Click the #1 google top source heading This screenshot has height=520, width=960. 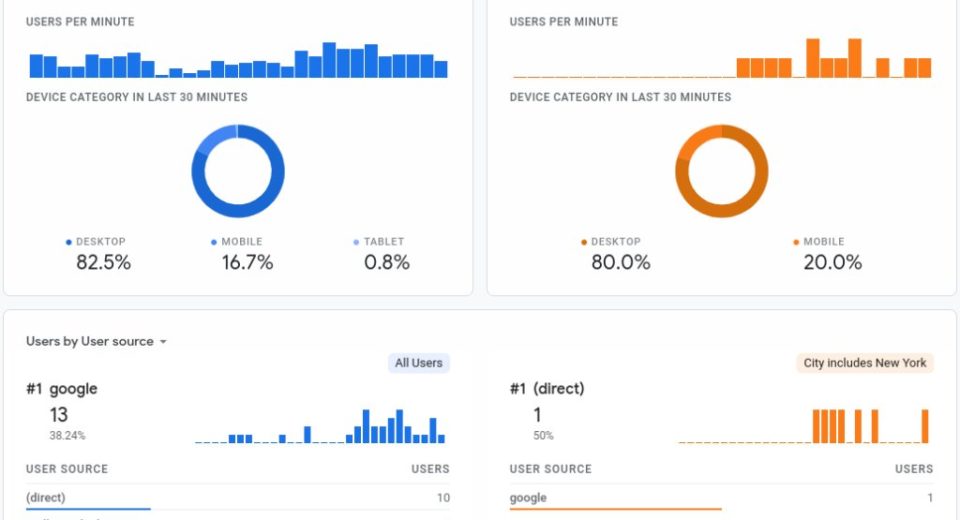tap(62, 389)
